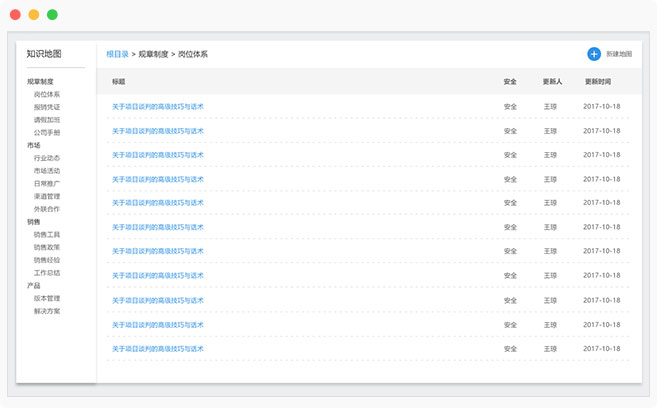
Task: Open the last article link in the list
Action: click(x=157, y=349)
